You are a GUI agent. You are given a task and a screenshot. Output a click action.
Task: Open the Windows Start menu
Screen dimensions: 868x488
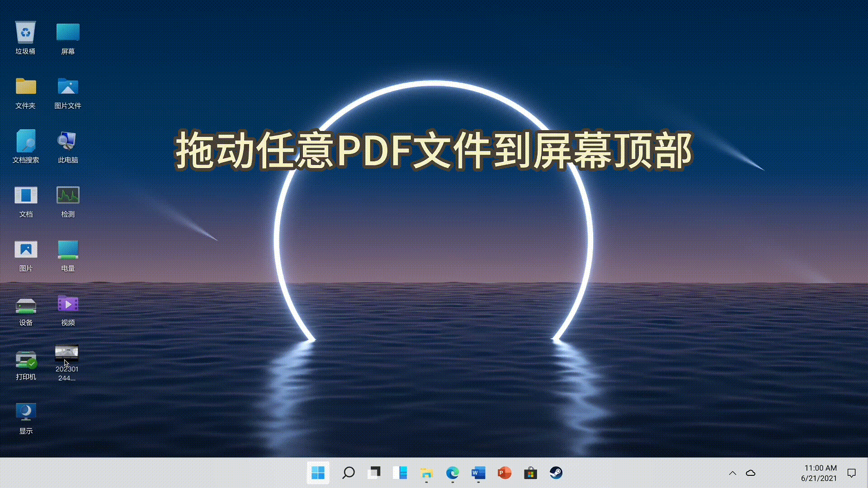[x=318, y=473]
